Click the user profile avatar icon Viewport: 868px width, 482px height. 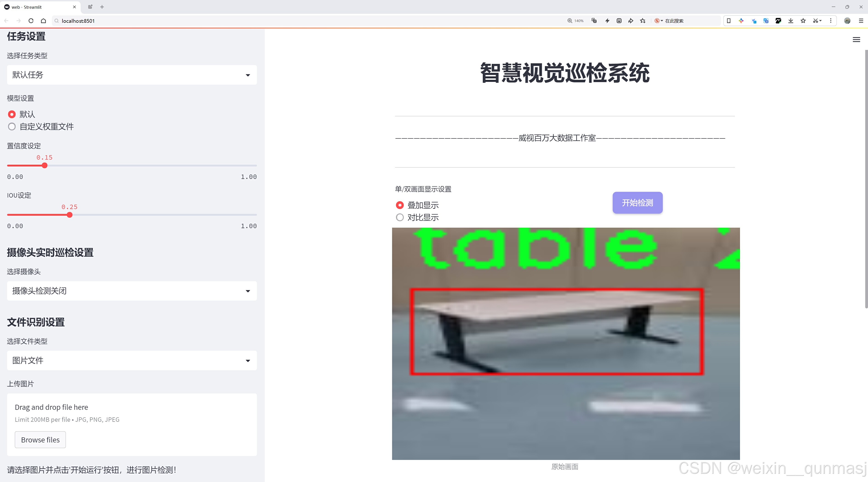(847, 21)
